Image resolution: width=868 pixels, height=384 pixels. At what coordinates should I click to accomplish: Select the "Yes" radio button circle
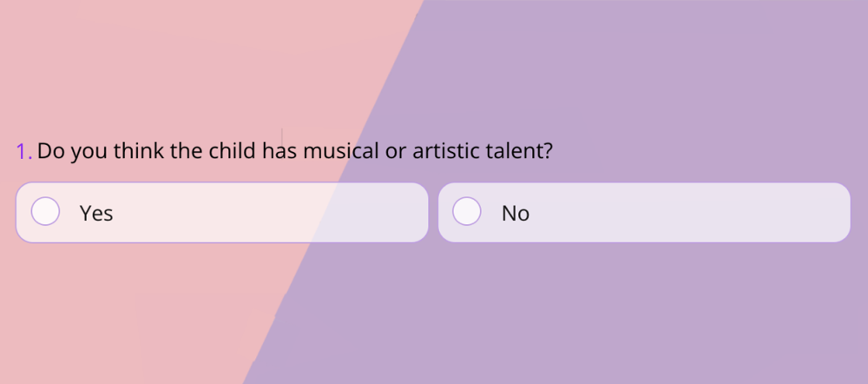click(45, 211)
